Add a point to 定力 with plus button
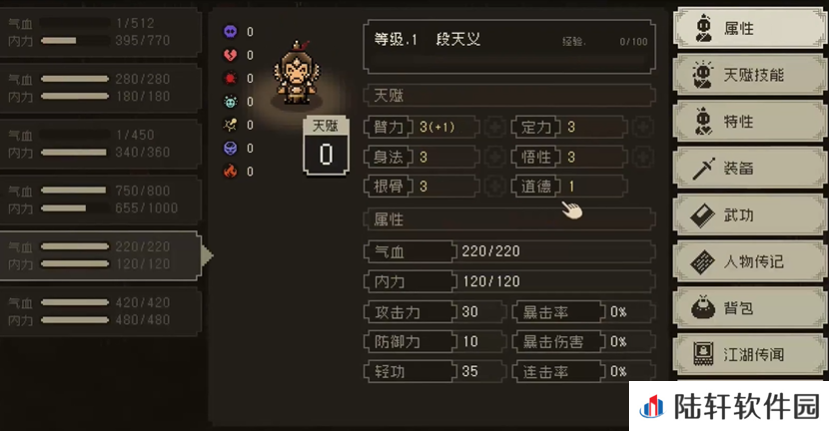Image resolution: width=829 pixels, height=431 pixels. 642,127
